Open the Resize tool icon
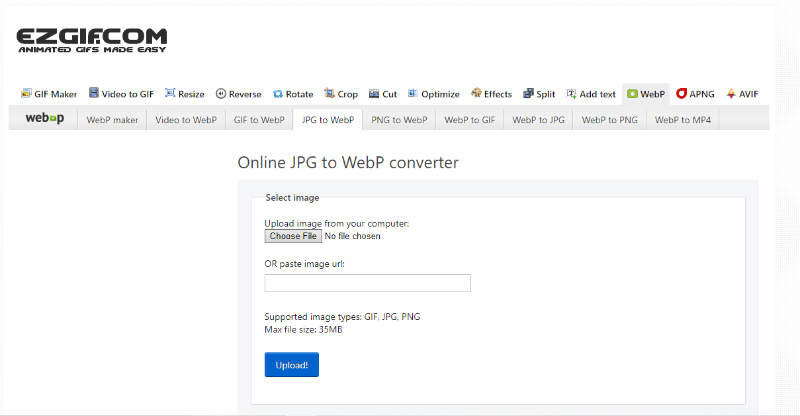Screen dimensions: 800x416 tap(170, 93)
